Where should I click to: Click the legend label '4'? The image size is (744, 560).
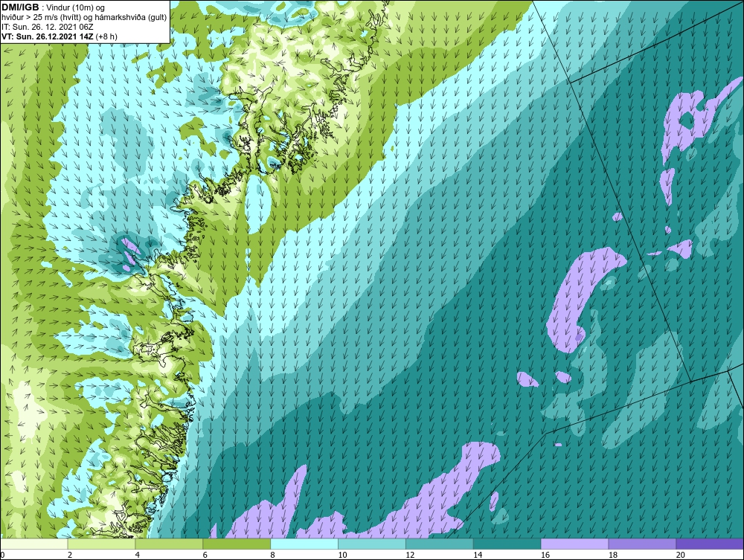point(137,555)
